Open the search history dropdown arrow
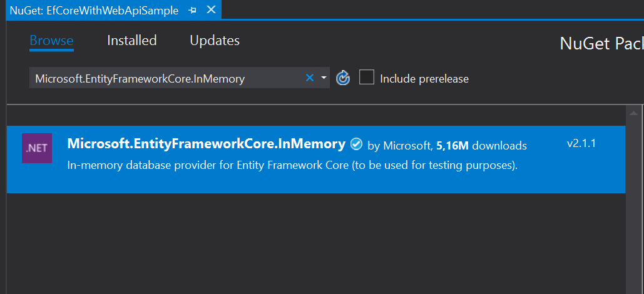The height and width of the screenshot is (294, 644). click(x=324, y=78)
